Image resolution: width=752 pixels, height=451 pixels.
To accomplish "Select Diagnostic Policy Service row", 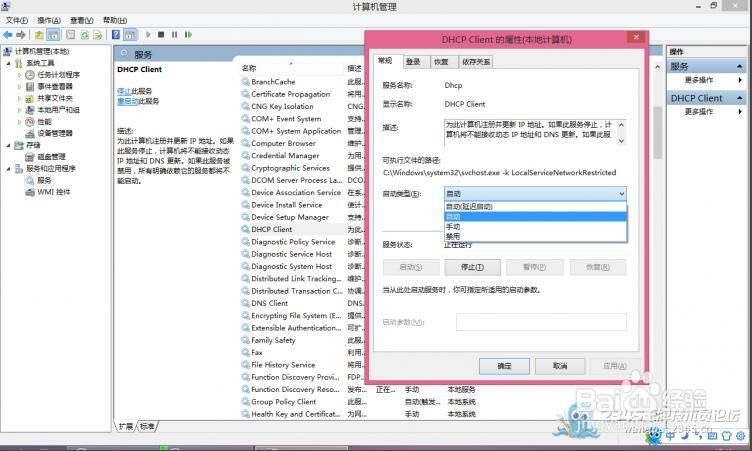I will [x=293, y=242].
